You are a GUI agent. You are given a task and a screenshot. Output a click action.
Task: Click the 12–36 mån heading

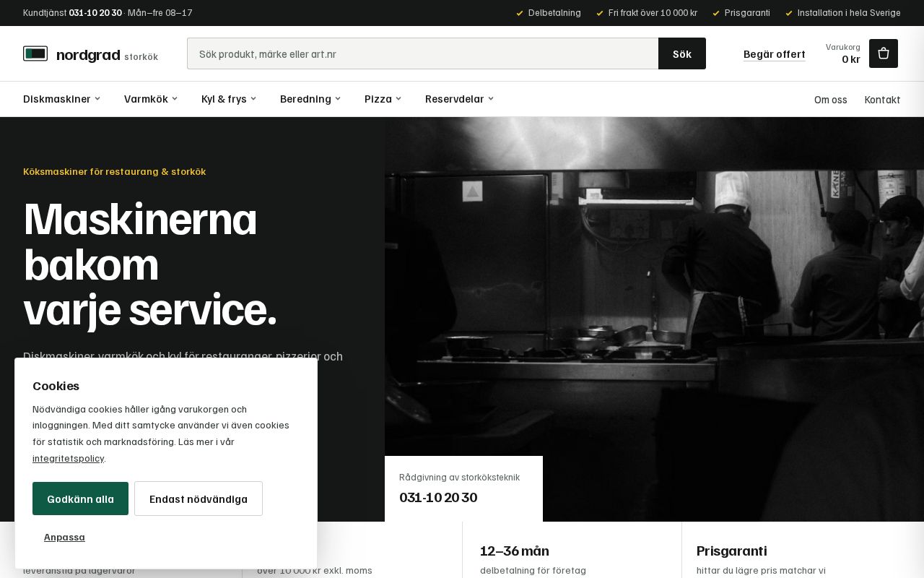(x=515, y=551)
